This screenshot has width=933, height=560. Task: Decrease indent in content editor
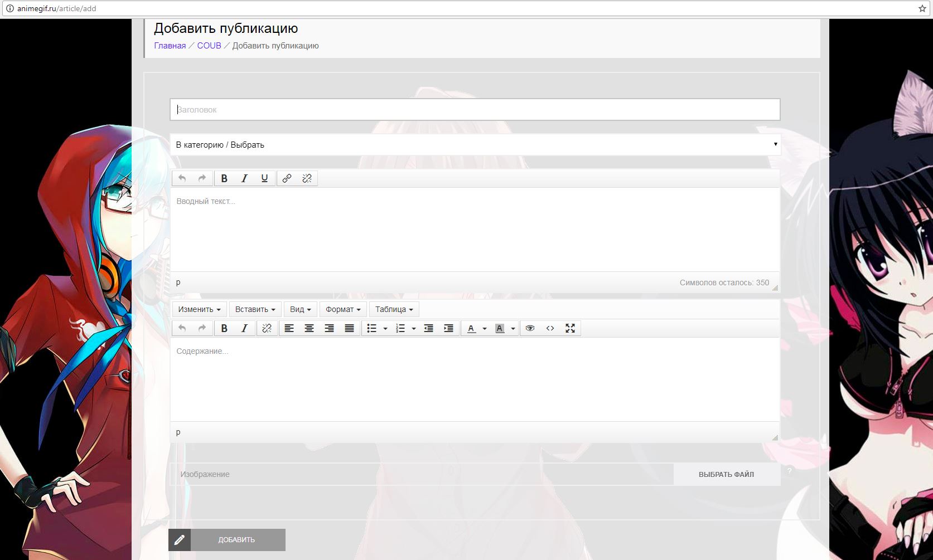pos(428,328)
